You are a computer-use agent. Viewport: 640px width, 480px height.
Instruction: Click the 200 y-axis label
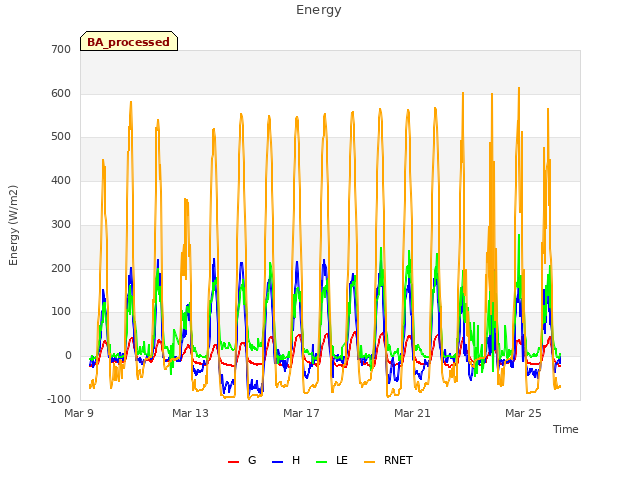[61, 268]
